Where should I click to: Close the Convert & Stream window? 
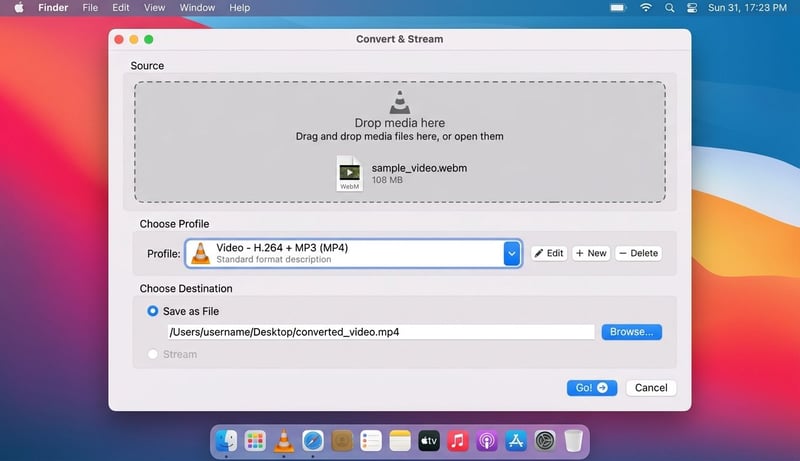click(119, 39)
